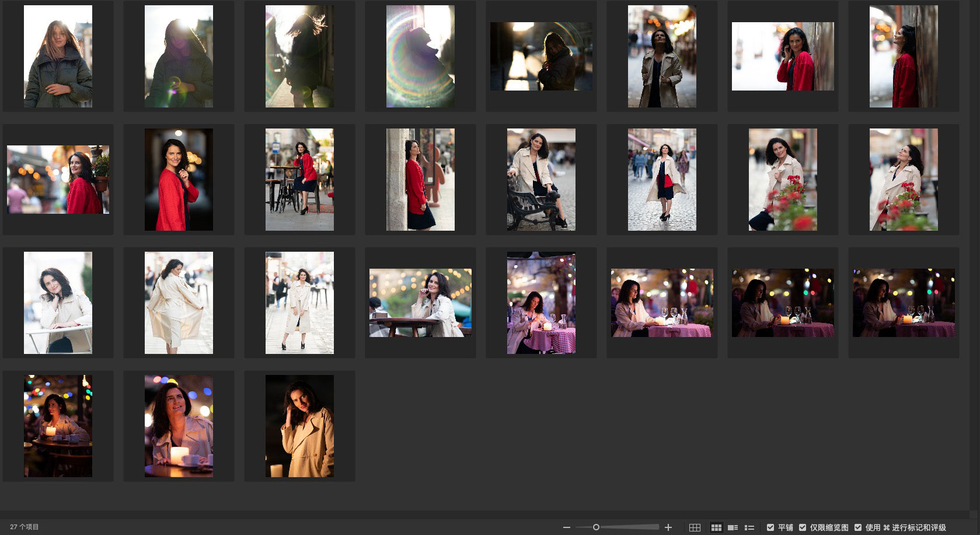Click the minus icon to shrink thumbnails
Image resolution: width=980 pixels, height=535 pixels.
click(x=566, y=527)
